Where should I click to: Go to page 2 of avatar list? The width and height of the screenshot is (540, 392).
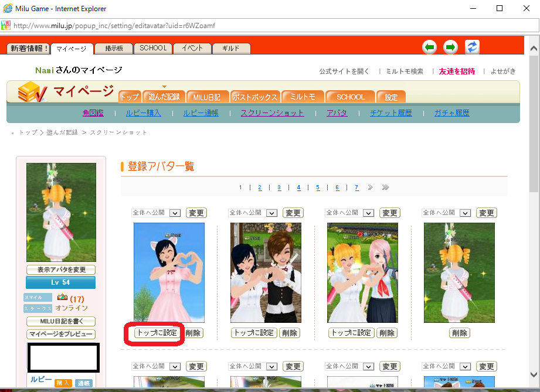click(x=260, y=188)
